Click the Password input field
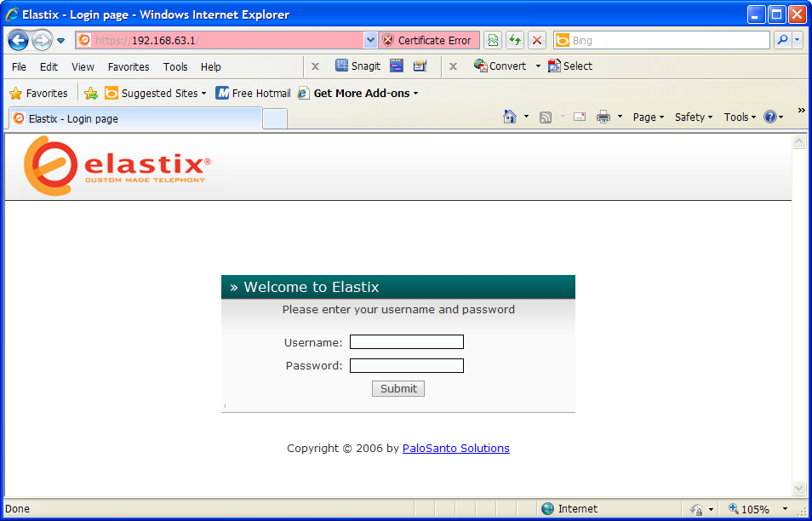 pyautogui.click(x=407, y=365)
